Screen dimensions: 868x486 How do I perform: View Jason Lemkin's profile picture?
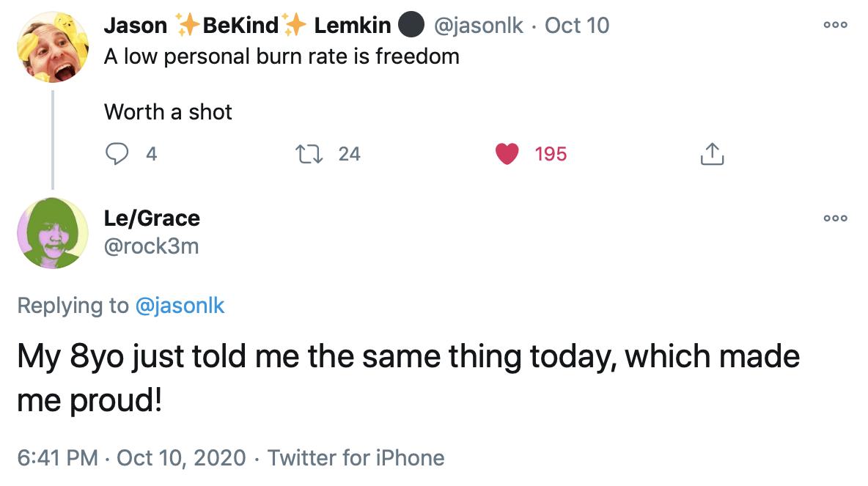tap(53, 47)
